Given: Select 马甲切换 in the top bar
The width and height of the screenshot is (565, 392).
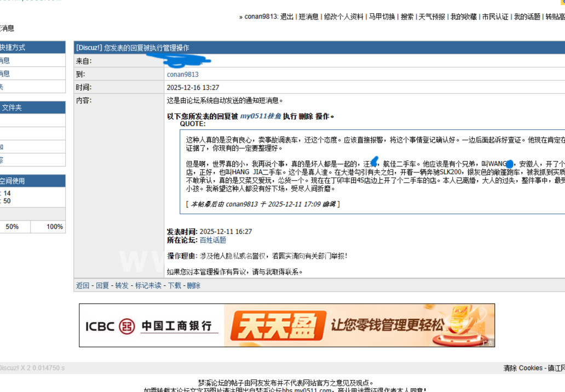Looking at the screenshot, I should pyautogui.click(x=382, y=17).
